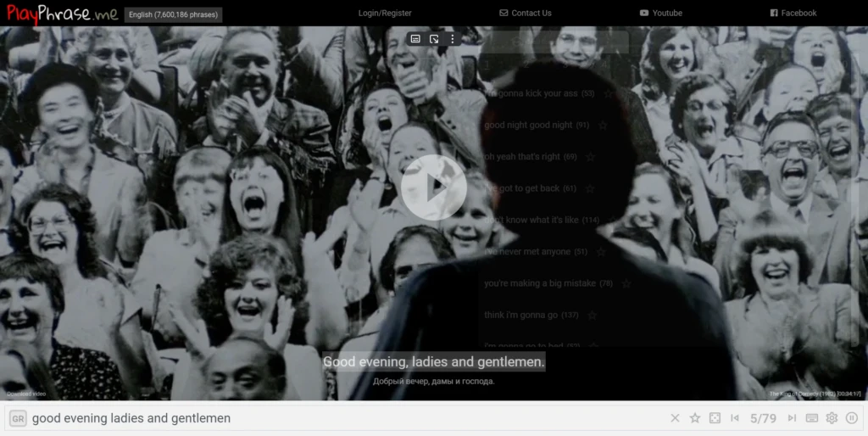This screenshot has width=868, height=436.
Task: Click the PlayPhrase.me logo
Action: 63,14
